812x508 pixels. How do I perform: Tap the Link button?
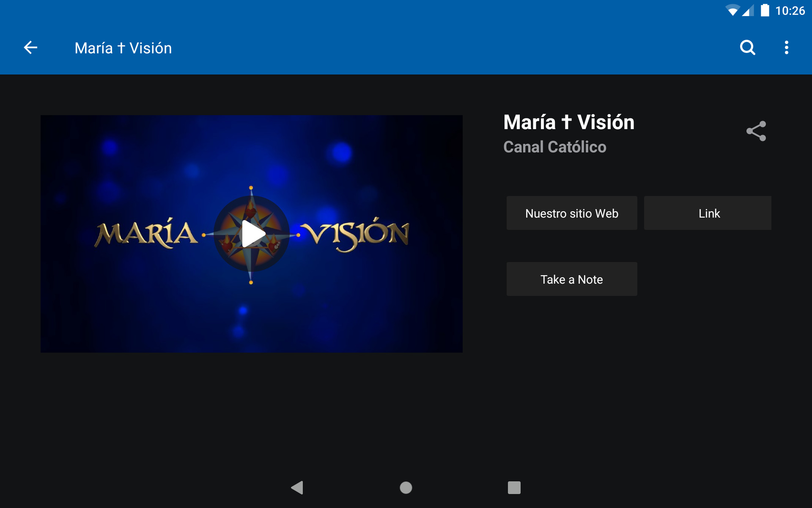pos(708,213)
